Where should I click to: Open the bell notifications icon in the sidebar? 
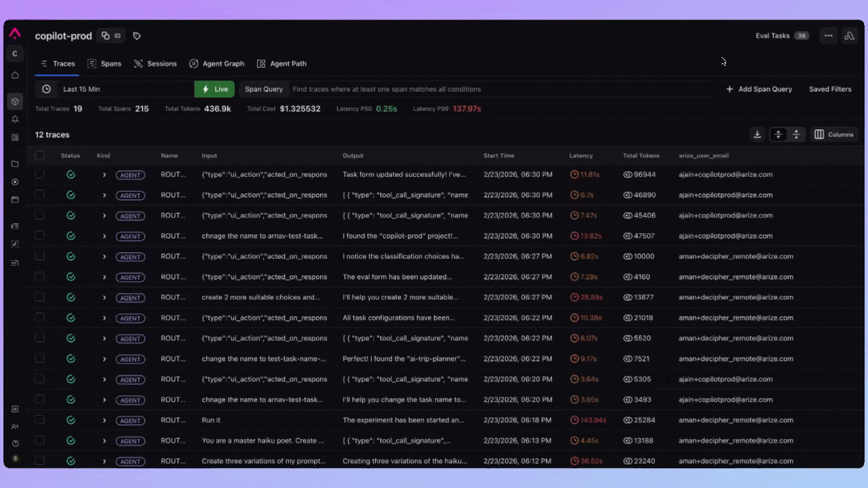[x=15, y=119]
